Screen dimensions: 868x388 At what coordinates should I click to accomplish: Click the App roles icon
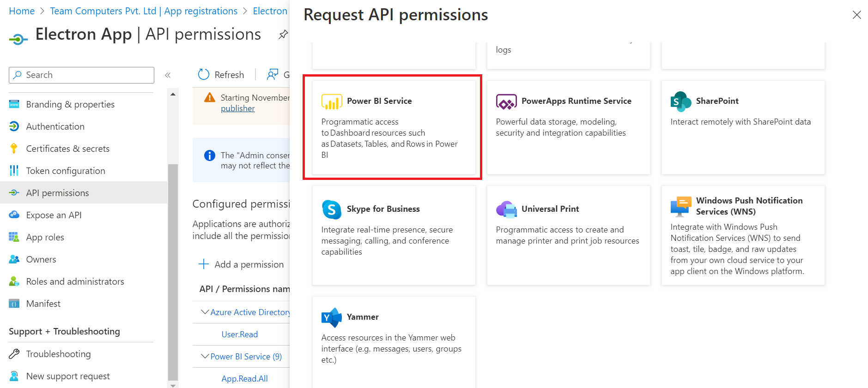click(14, 237)
